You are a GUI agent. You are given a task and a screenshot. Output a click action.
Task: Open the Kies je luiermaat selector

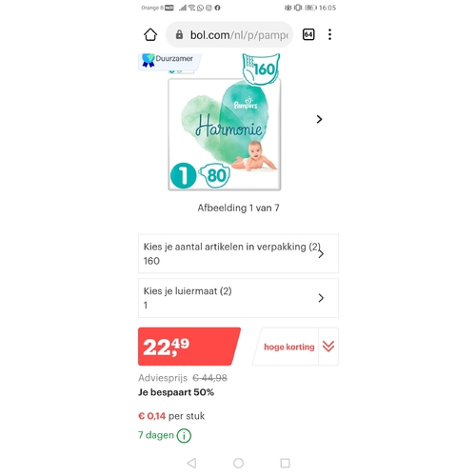[x=238, y=298]
